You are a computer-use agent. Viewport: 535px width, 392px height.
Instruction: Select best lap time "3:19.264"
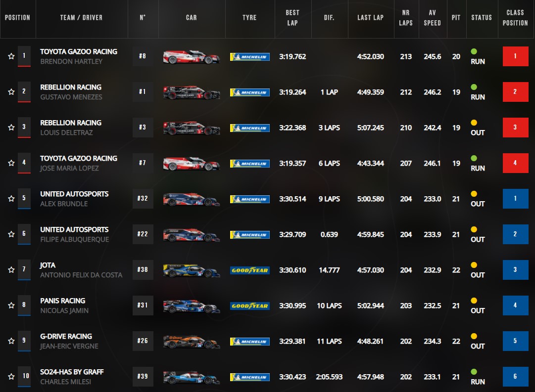(x=292, y=92)
